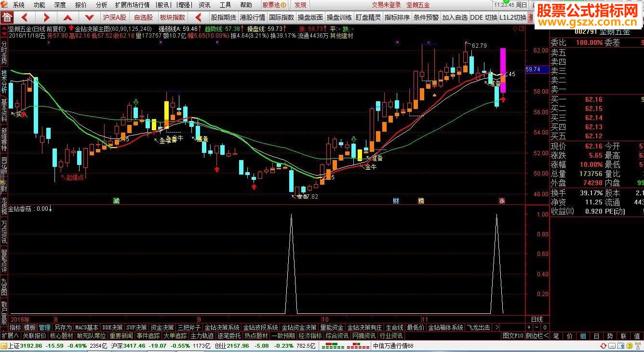This screenshot has height=352, width=644.
Task: Switch to 技术分析 side tab
Action: click(x=4, y=82)
